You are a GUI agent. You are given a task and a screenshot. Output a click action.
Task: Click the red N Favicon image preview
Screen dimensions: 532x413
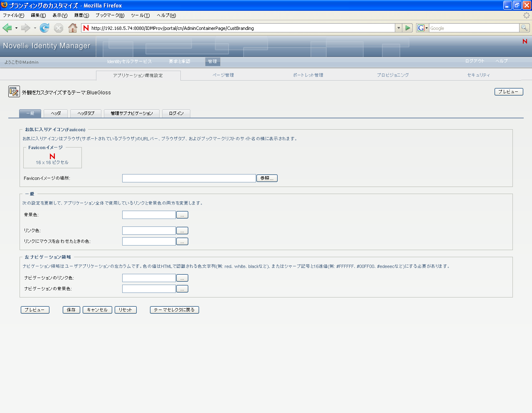coord(52,156)
